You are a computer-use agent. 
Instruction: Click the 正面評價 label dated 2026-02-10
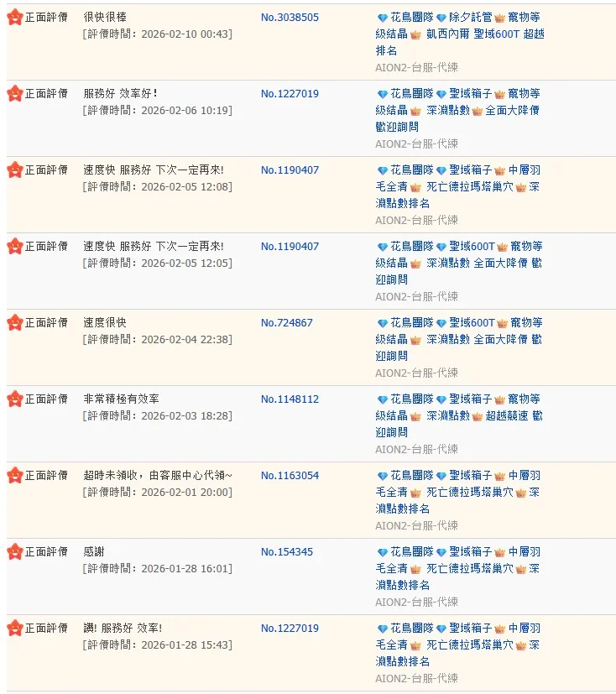coord(46,17)
